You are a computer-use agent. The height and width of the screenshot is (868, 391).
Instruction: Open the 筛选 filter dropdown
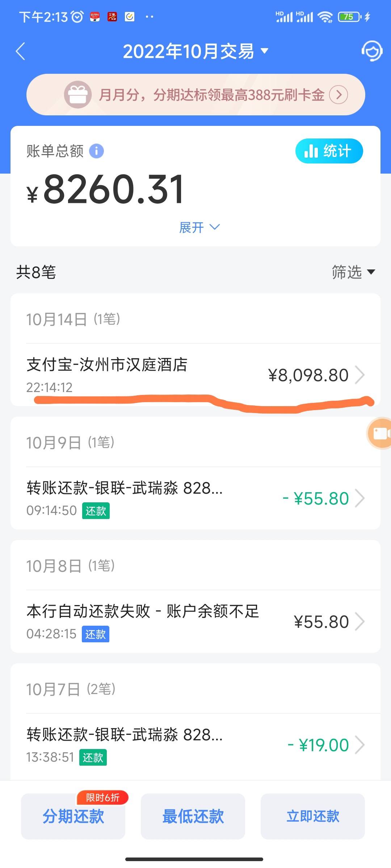[x=353, y=272]
